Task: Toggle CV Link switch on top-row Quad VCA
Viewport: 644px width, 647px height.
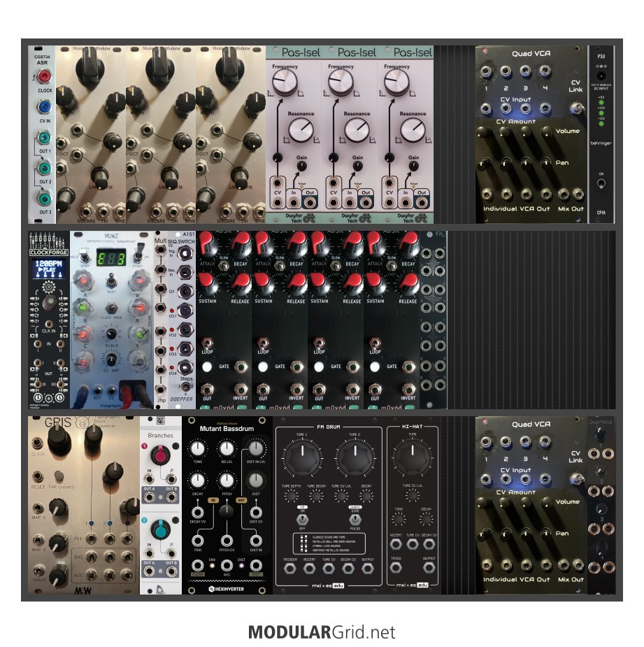Action: point(576,109)
